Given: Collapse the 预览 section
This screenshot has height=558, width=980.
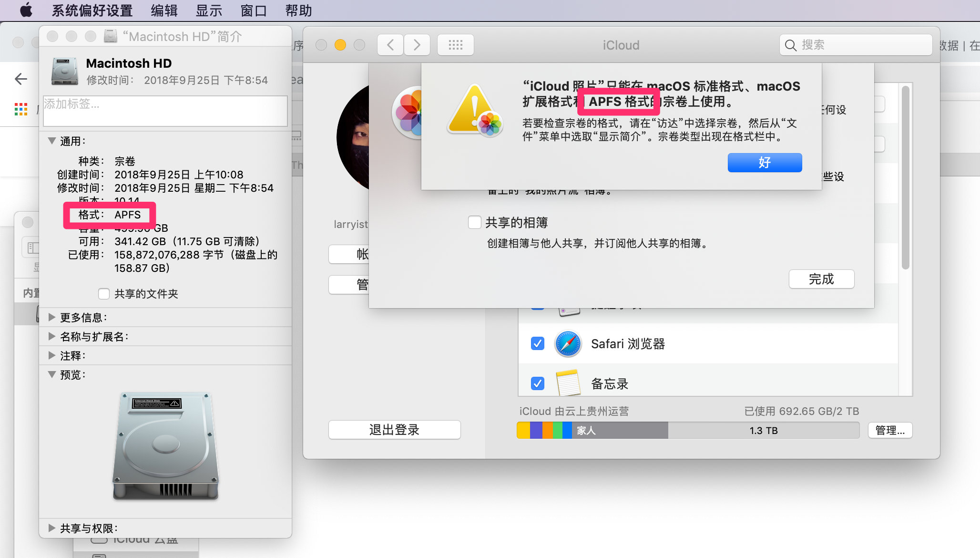Looking at the screenshot, I should [x=52, y=374].
